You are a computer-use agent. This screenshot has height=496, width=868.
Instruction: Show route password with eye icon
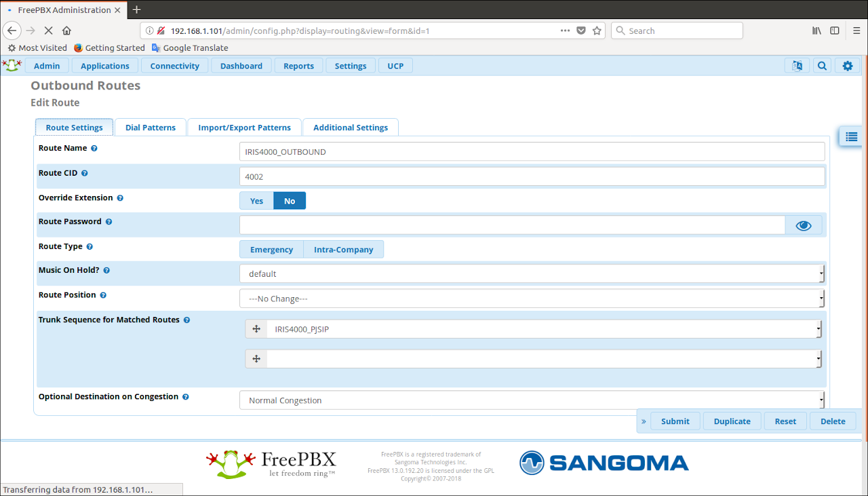click(803, 225)
